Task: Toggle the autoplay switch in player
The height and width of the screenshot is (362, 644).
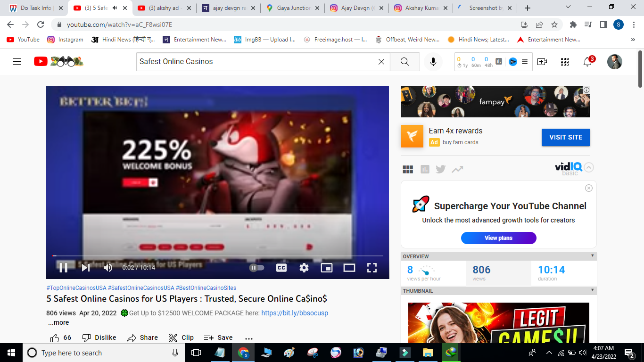Action: (x=256, y=268)
